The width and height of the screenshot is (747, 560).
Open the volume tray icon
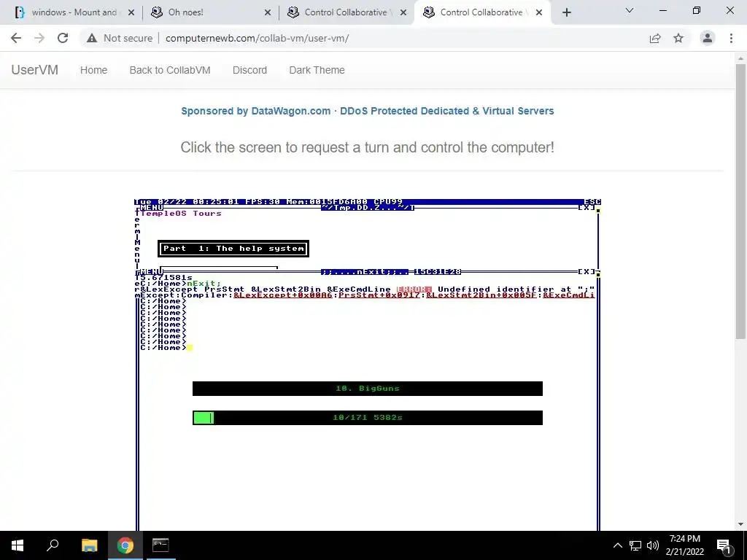tap(653, 545)
